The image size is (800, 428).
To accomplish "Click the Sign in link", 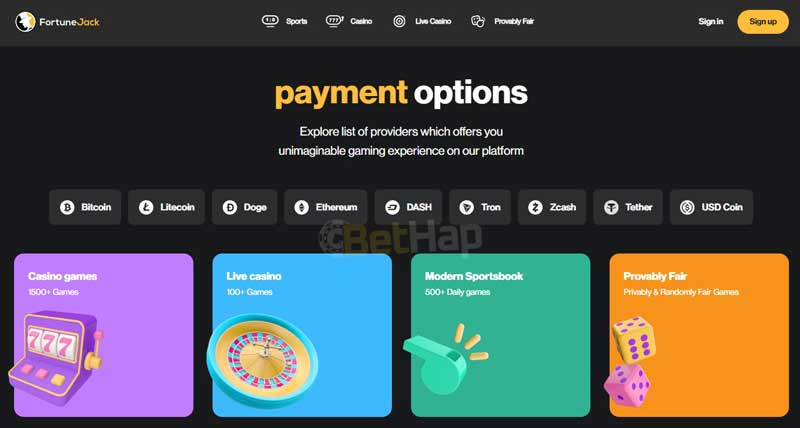I will [711, 21].
